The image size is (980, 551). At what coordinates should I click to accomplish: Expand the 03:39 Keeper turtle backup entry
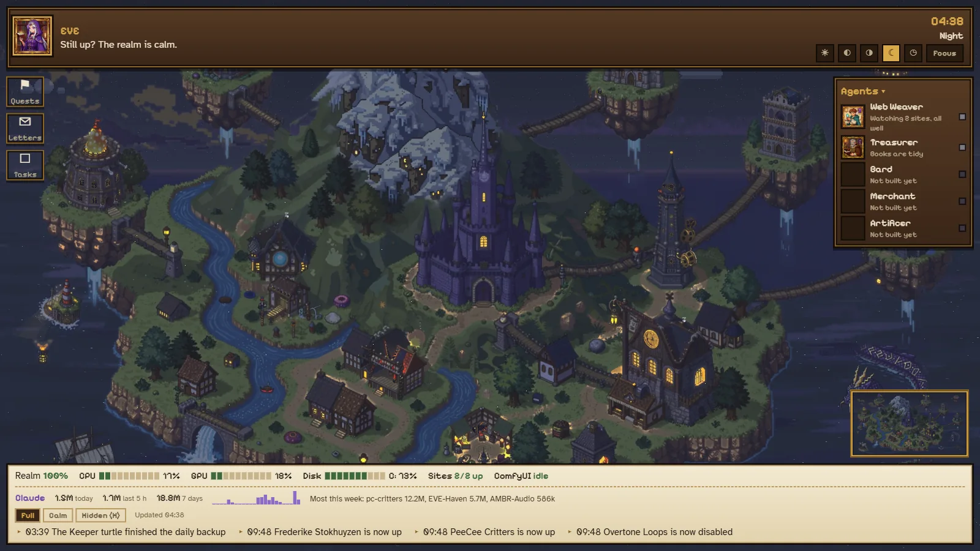click(x=121, y=532)
